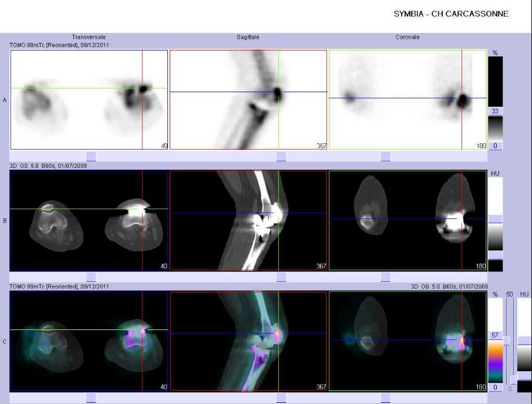The height and width of the screenshot is (404, 532).
Task: Click the Sagittale column header
Action: pos(248,37)
